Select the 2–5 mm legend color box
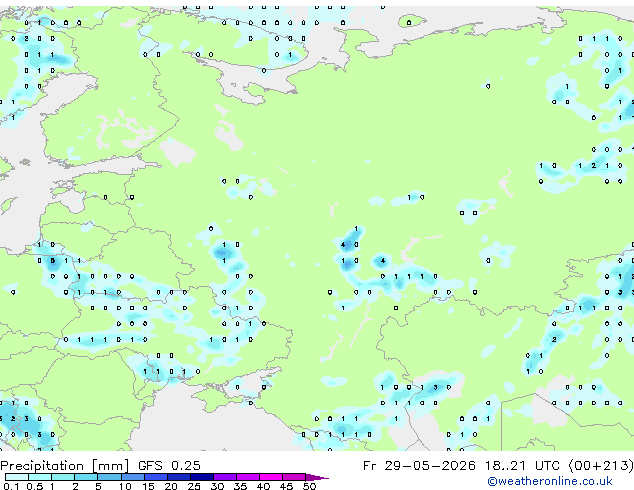 tap(86, 477)
